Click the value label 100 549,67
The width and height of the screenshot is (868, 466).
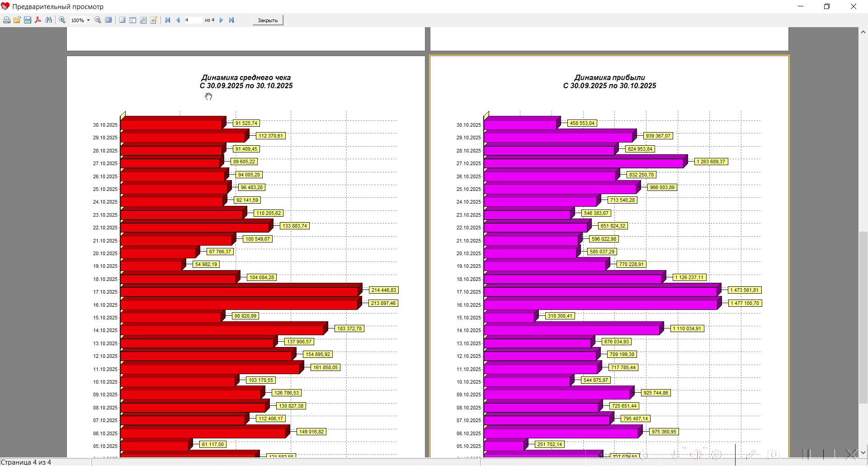click(x=258, y=239)
